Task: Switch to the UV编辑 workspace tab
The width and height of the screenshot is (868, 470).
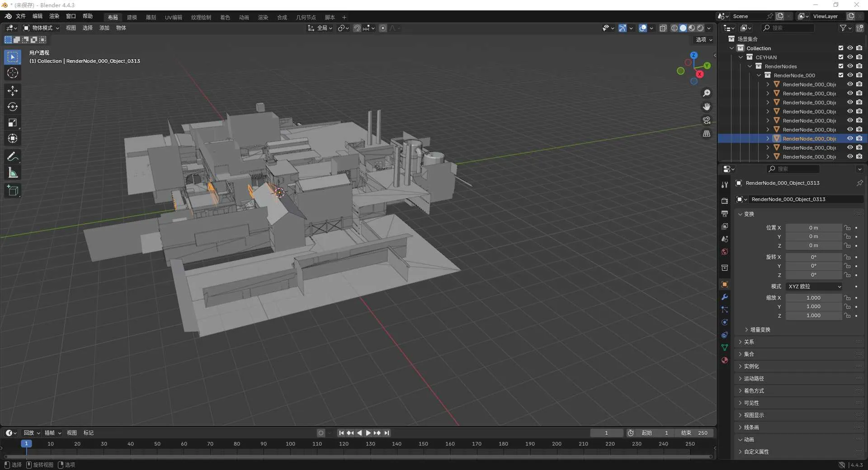Action: [x=173, y=18]
